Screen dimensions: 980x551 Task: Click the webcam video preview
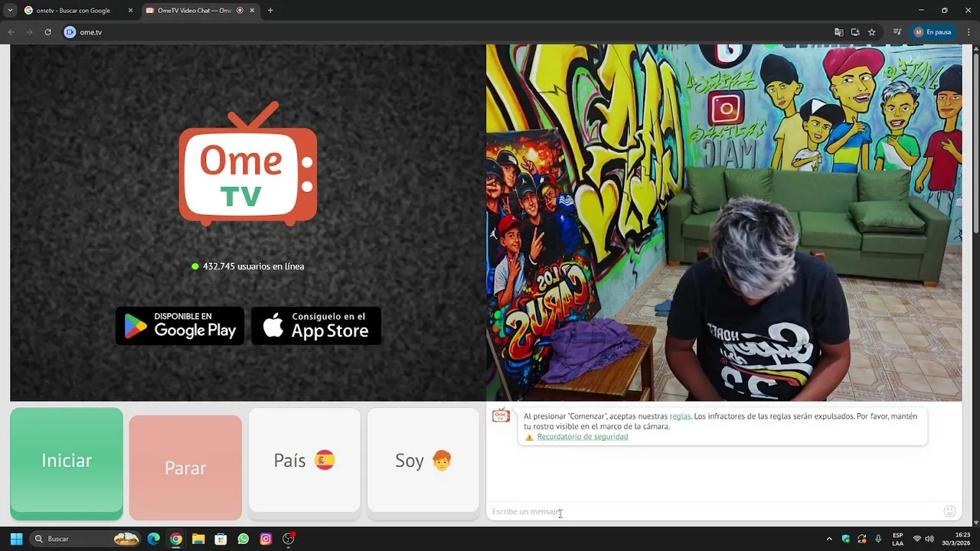coord(724,223)
